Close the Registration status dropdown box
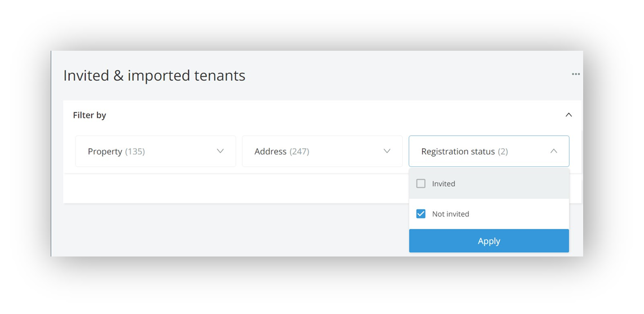Screen dimensions: 644x314 pyautogui.click(x=489, y=151)
